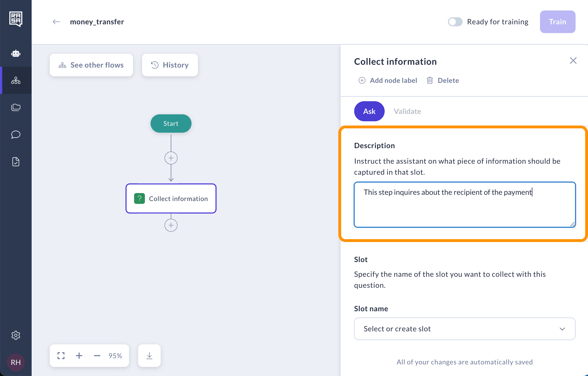Go back using the left arrow
This screenshot has height=376, width=588.
pyautogui.click(x=56, y=22)
